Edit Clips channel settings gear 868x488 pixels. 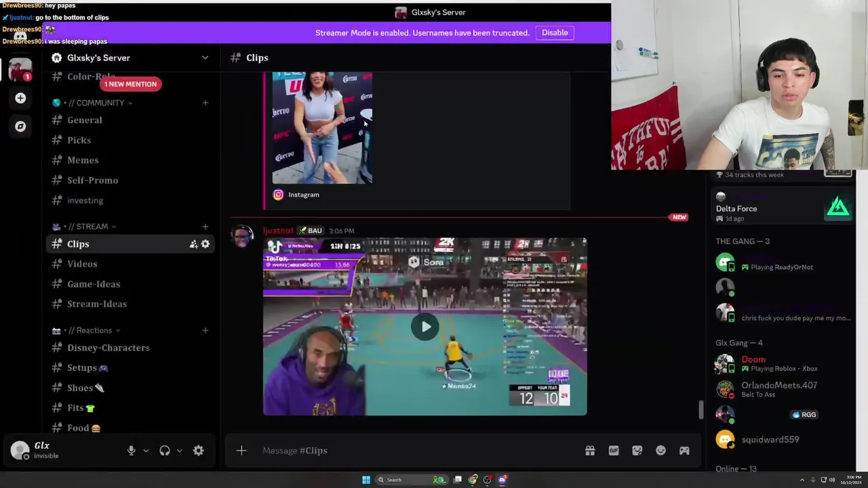[205, 244]
